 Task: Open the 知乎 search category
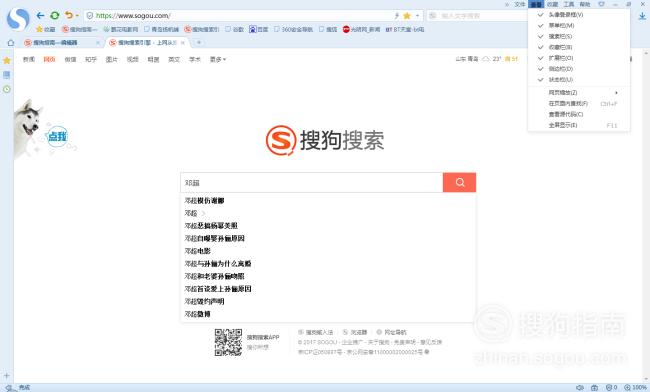[91, 59]
